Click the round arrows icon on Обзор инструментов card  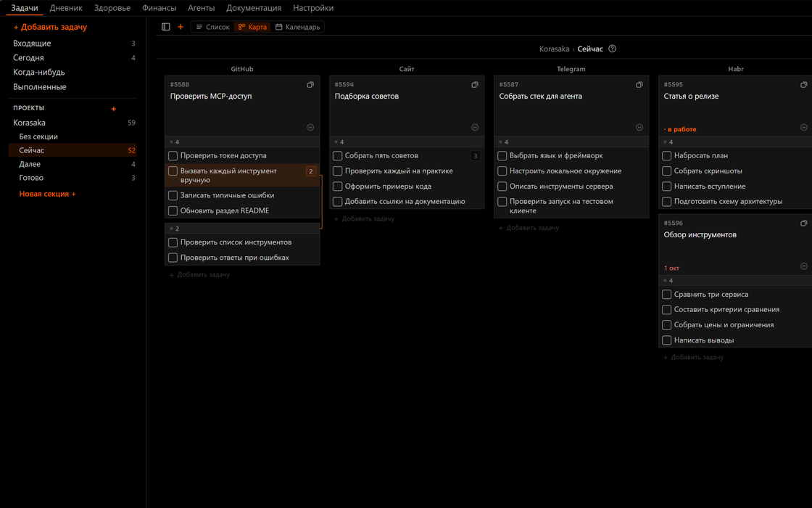804,266
